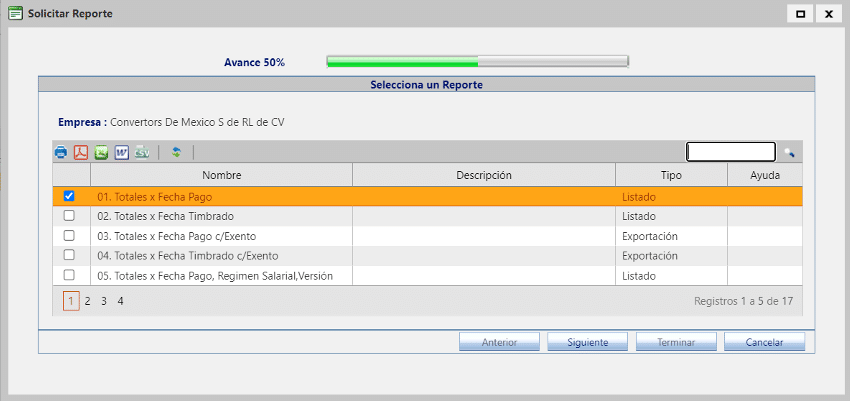Uncheck the 01. Totales x Fecha Pago checkbox
The height and width of the screenshot is (402, 850).
[x=69, y=197]
